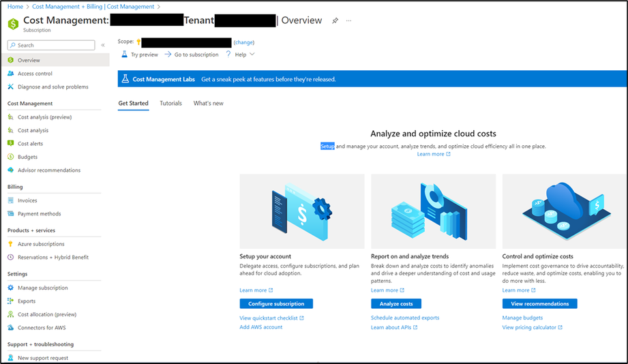Viewport: 628px width, 364px height.
Task: Click the Cost analysis (preview) icon
Action: pyautogui.click(x=11, y=117)
